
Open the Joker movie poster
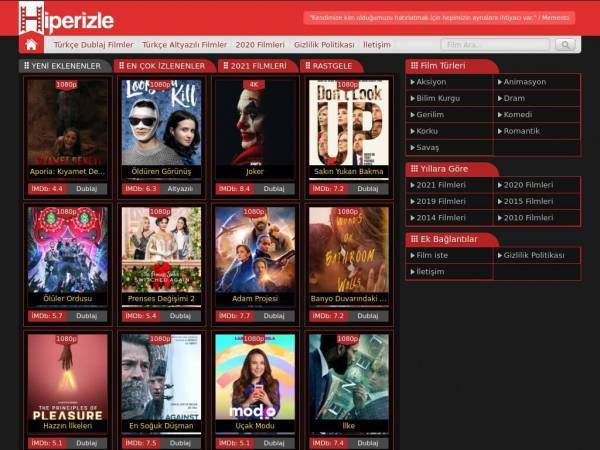coord(255,122)
